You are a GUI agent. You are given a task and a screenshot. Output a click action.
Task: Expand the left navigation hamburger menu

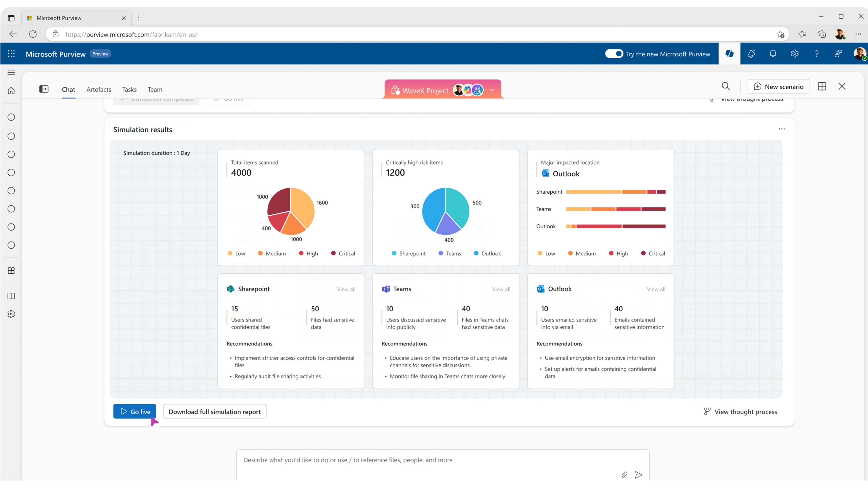pyautogui.click(x=11, y=72)
